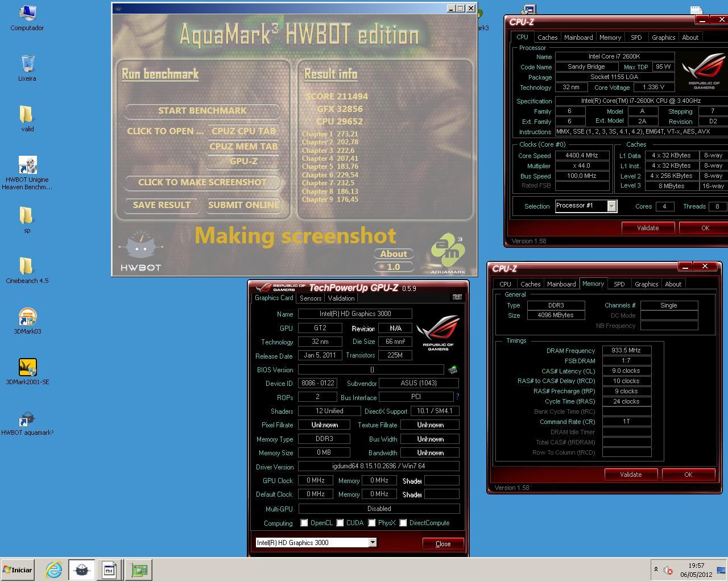Open the GPU selection dropdown in GPU-Z
Screen dimensions: 728x582
(x=373, y=542)
